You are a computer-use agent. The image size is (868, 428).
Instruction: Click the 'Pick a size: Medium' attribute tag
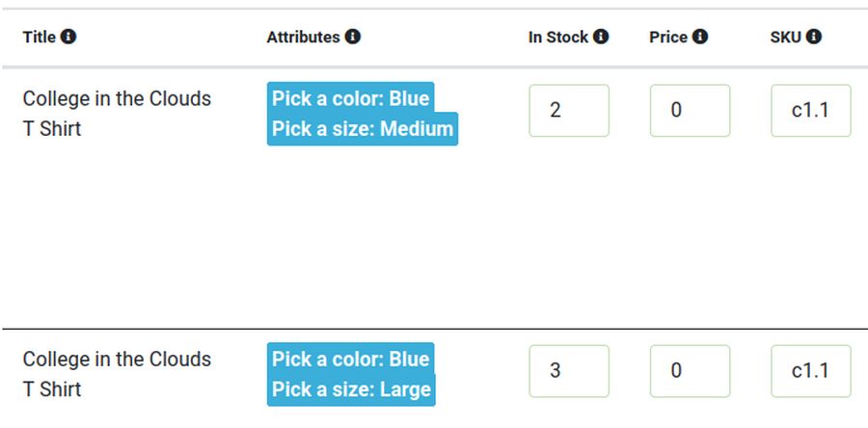(362, 129)
